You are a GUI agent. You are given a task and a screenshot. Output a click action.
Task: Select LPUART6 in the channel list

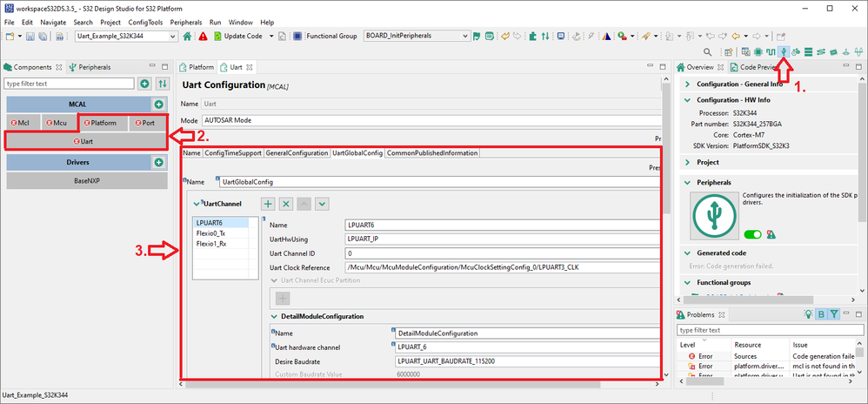(220, 223)
